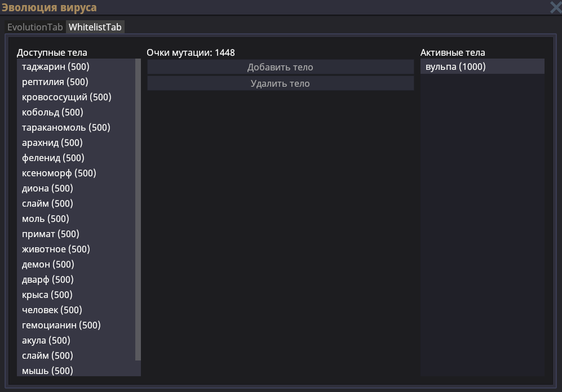The image size is (562, 392).
Task: Close the Эволюция вируса window
Action: (555, 7)
